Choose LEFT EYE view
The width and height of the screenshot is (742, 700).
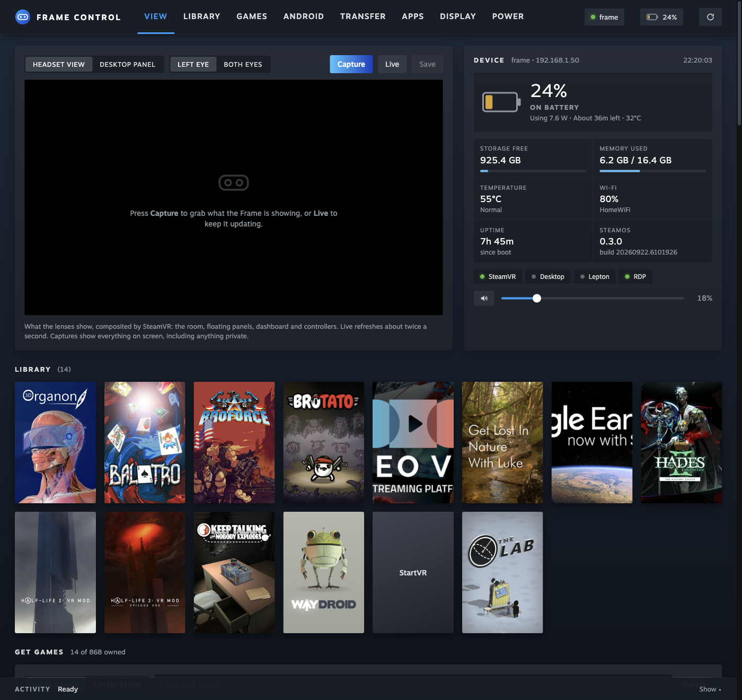click(193, 64)
